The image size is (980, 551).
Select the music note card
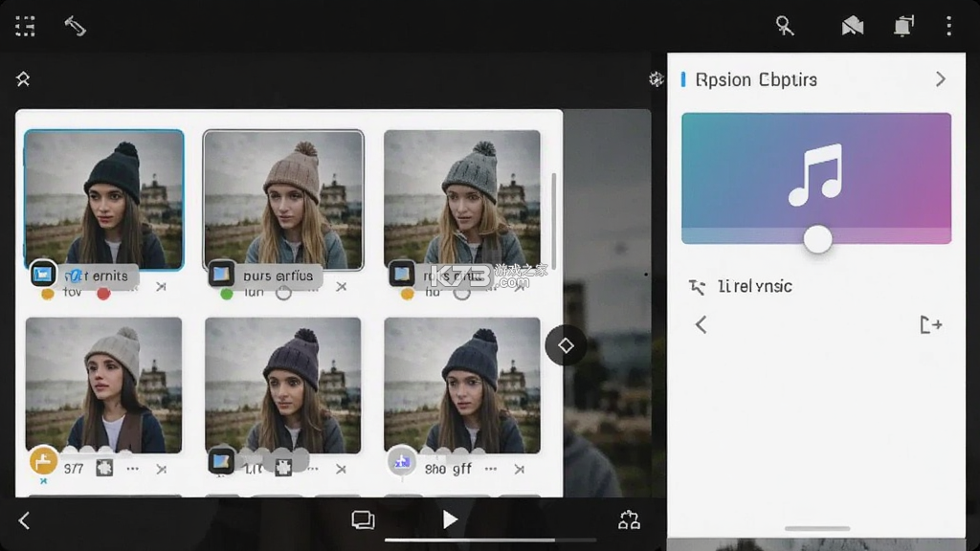pyautogui.click(x=816, y=178)
